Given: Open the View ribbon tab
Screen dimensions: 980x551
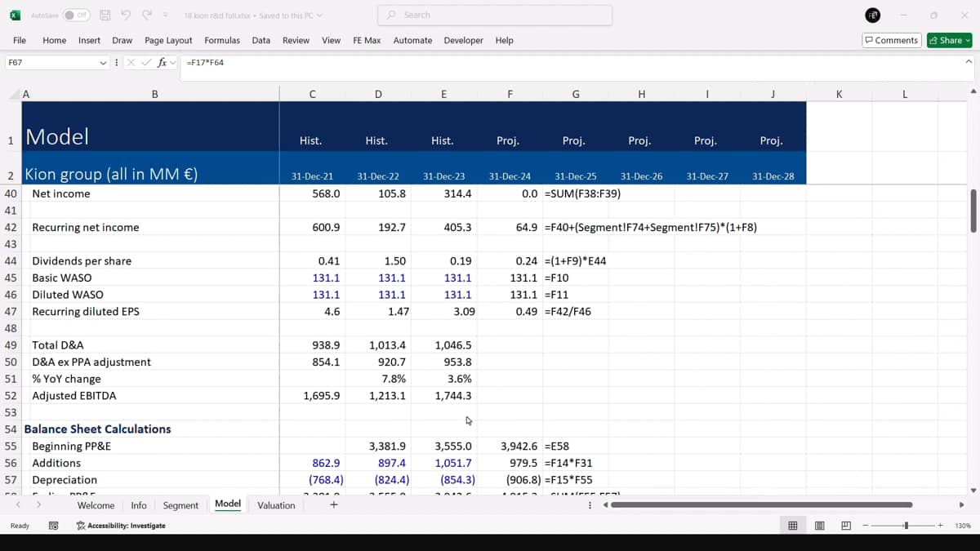Looking at the screenshot, I should tap(332, 40).
